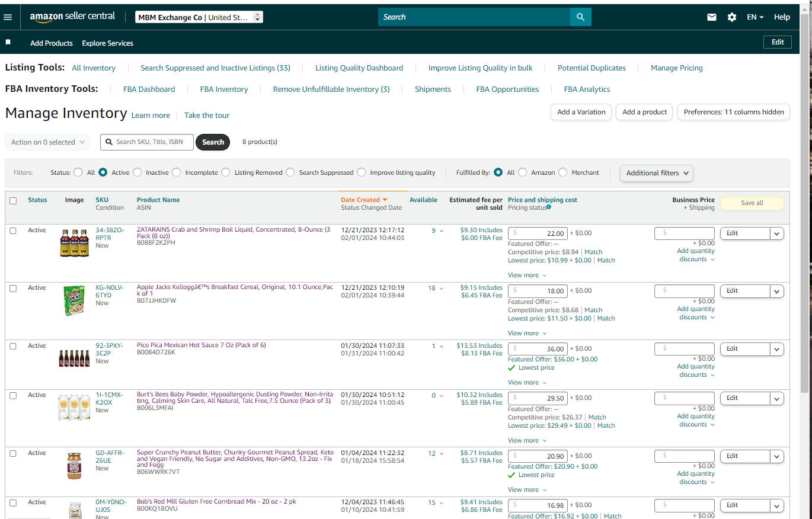Click the Business Price field for Pico Pica

(685, 349)
